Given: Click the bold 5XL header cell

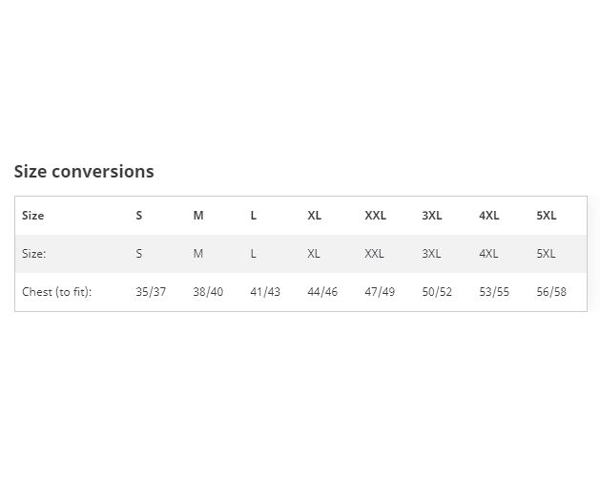Looking at the screenshot, I should click(546, 215).
